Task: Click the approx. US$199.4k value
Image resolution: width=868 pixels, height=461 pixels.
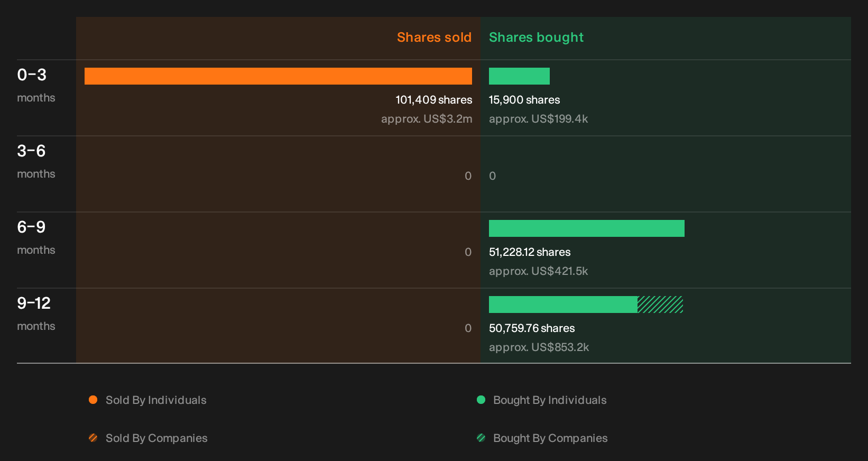Action: [x=538, y=119]
